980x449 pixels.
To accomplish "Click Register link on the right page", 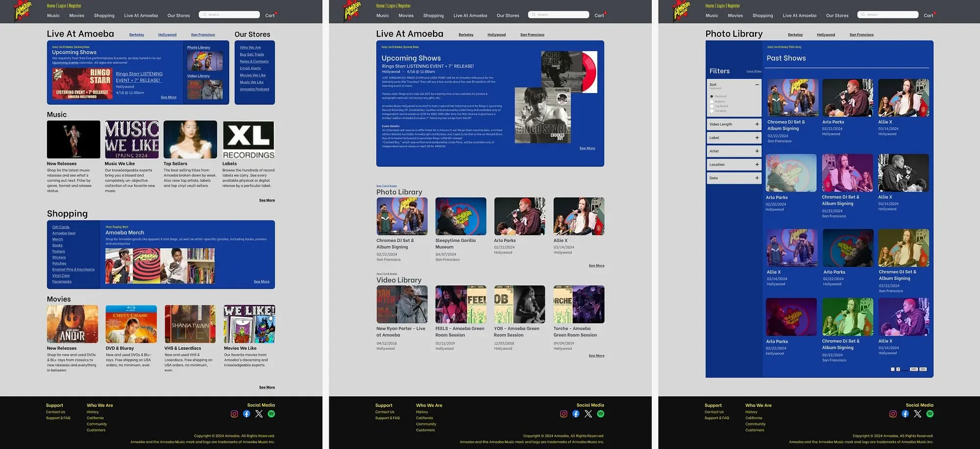I will [x=734, y=6].
